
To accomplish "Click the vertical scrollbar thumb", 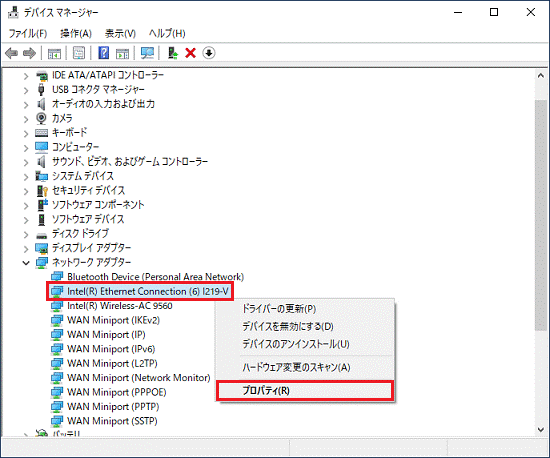I will pos(541,215).
